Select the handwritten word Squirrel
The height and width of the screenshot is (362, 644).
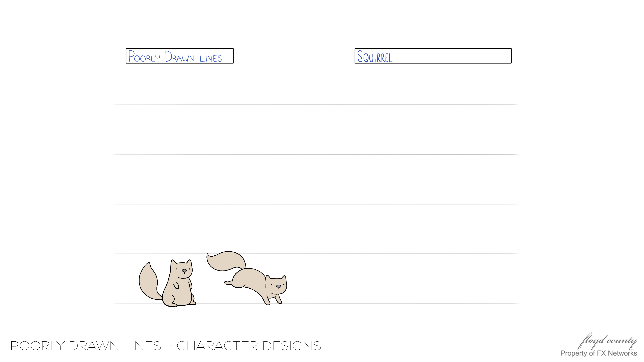[374, 56]
